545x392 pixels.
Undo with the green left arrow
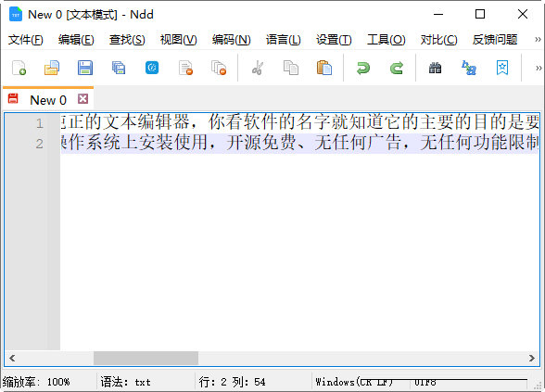click(x=363, y=68)
